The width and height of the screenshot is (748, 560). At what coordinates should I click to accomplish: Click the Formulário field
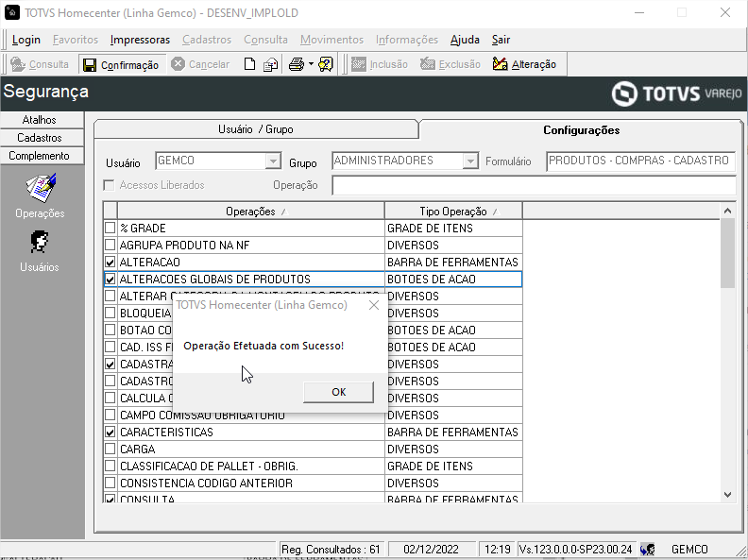tap(640, 161)
